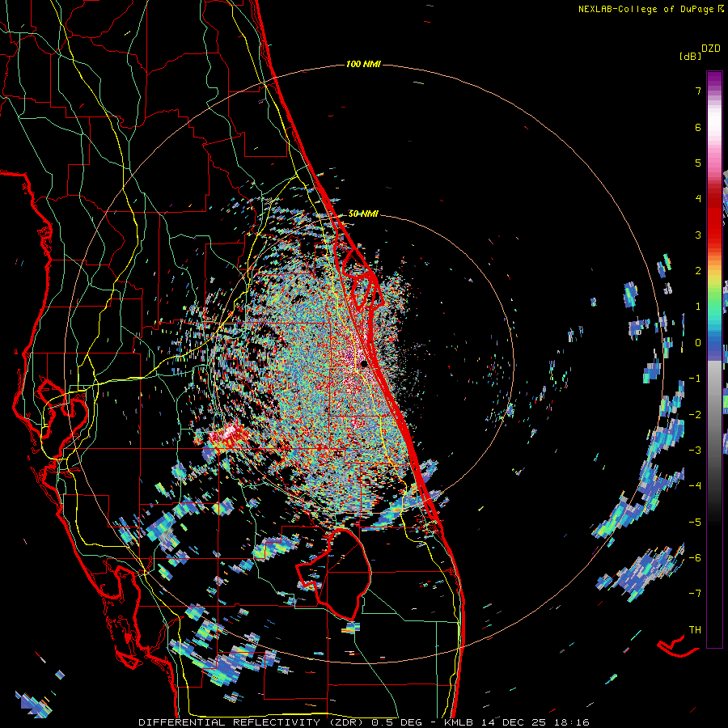Click the 50 NMI range ring label
The height and width of the screenshot is (728, 728).
[363, 214]
